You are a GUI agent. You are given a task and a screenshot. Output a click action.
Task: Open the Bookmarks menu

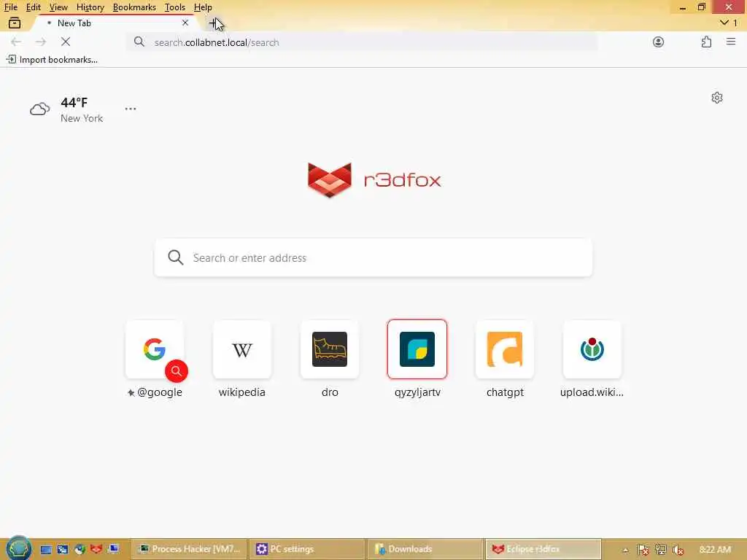click(134, 7)
